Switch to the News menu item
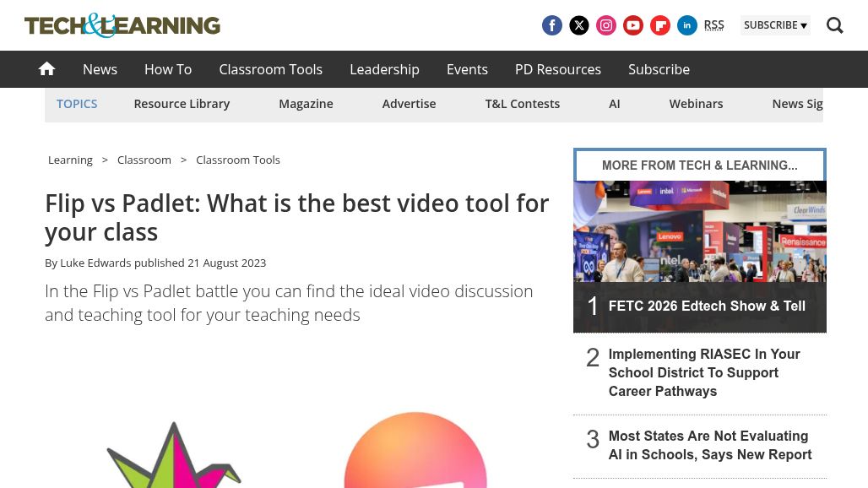 (x=100, y=69)
